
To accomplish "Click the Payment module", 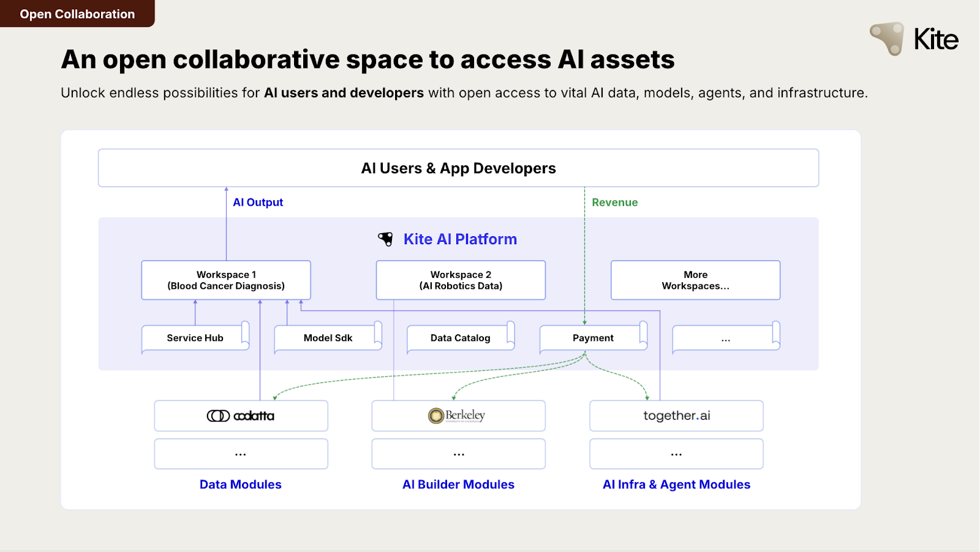I will pos(592,337).
